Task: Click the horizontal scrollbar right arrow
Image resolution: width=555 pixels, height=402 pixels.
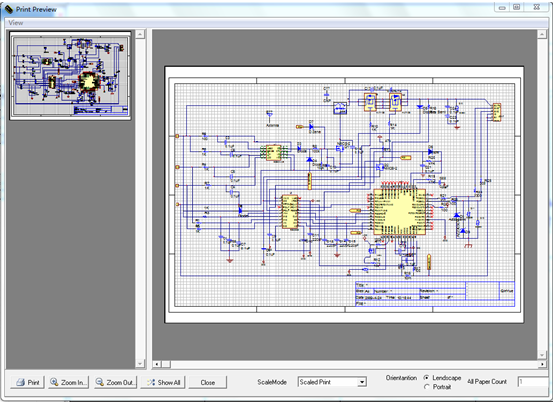Action: pos(542,364)
